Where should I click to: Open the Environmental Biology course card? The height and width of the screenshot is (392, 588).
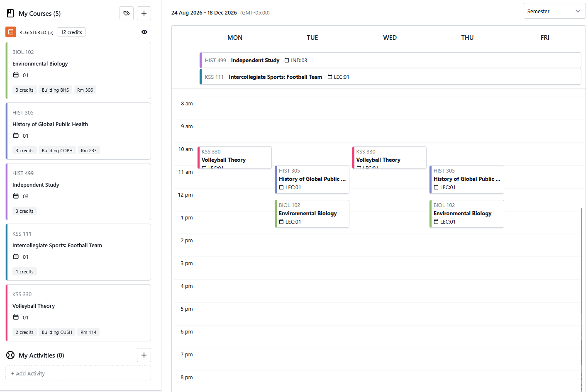[x=78, y=71]
